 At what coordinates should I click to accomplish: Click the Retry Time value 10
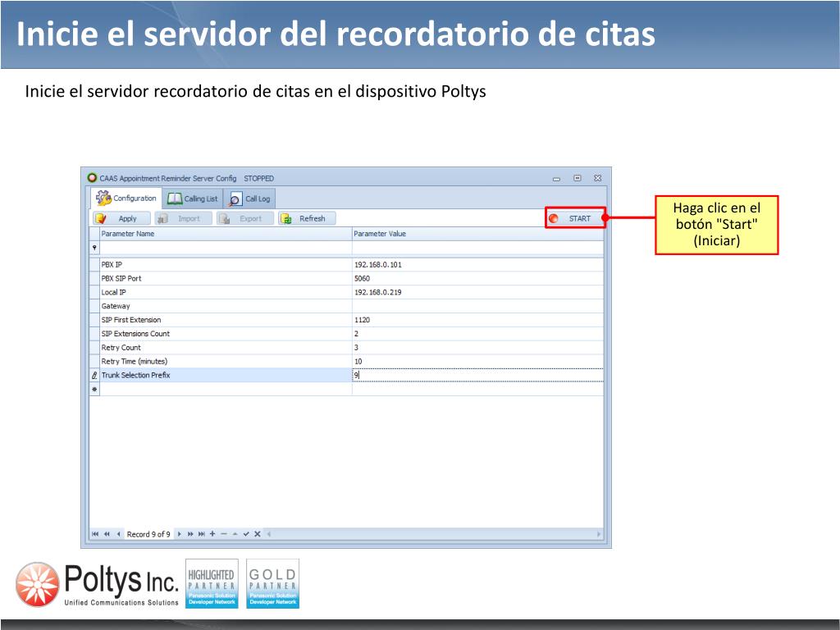point(358,362)
